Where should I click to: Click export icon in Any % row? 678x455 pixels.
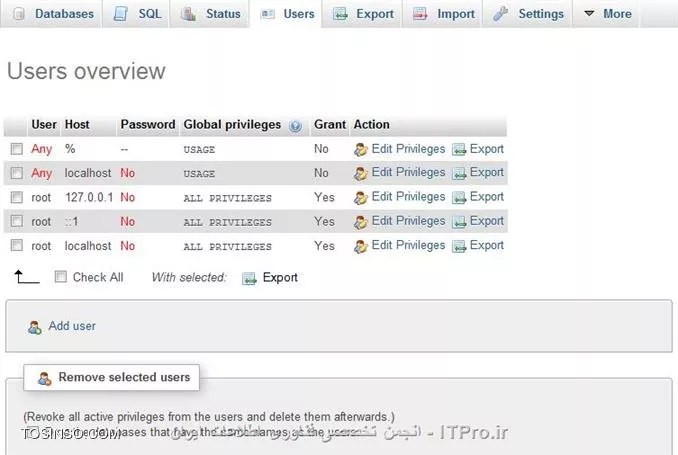[459, 150]
